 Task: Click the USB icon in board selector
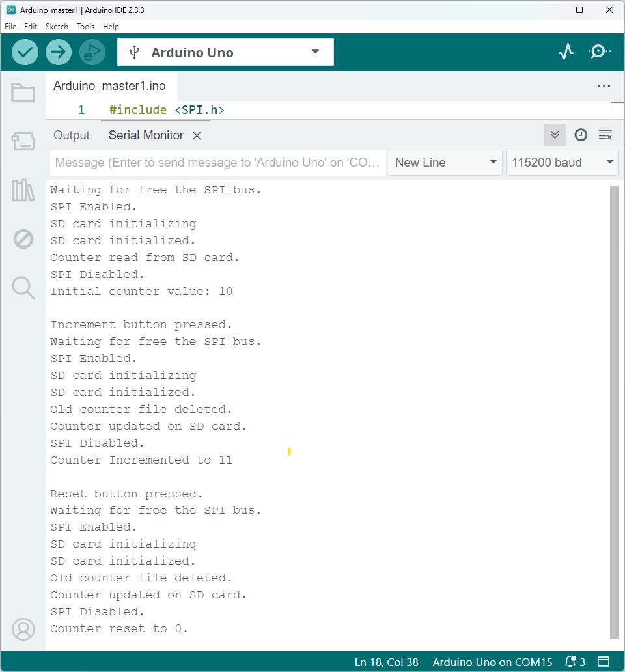click(135, 52)
